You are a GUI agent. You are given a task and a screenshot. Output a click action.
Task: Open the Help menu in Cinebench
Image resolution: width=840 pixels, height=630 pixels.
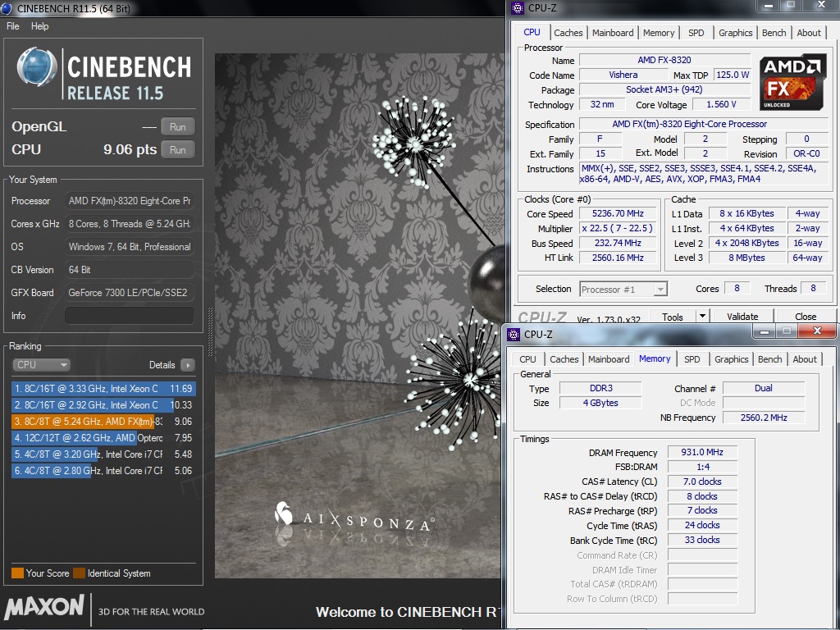tap(39, 26)
